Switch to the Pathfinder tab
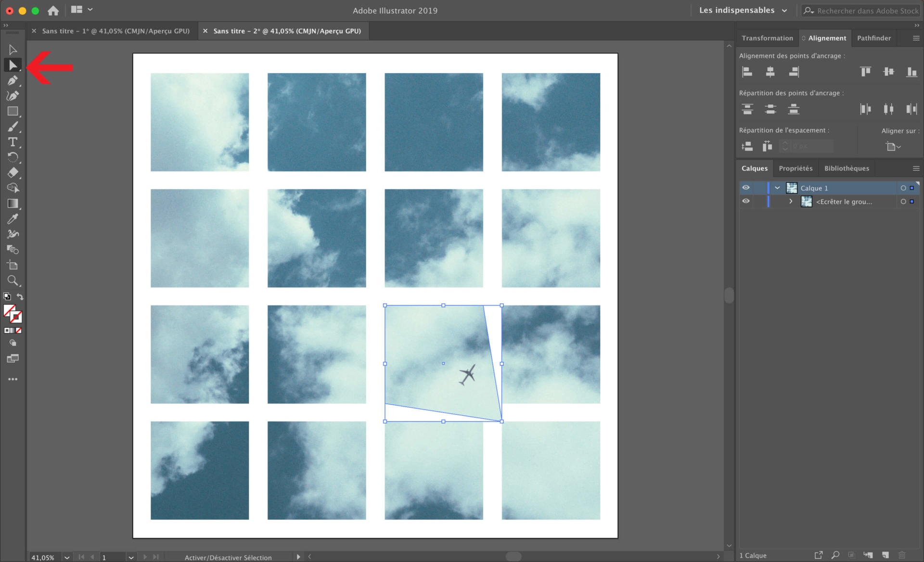 [873, 38]
